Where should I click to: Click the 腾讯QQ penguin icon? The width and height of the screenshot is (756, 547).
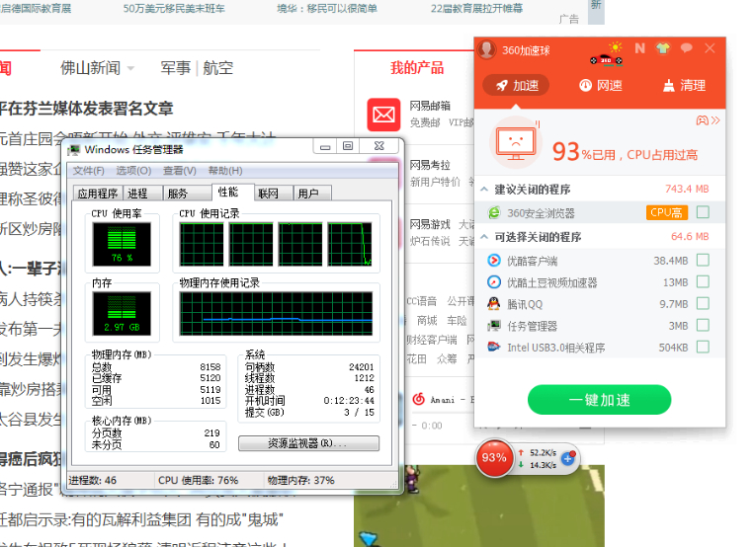(x=494, y=303)
